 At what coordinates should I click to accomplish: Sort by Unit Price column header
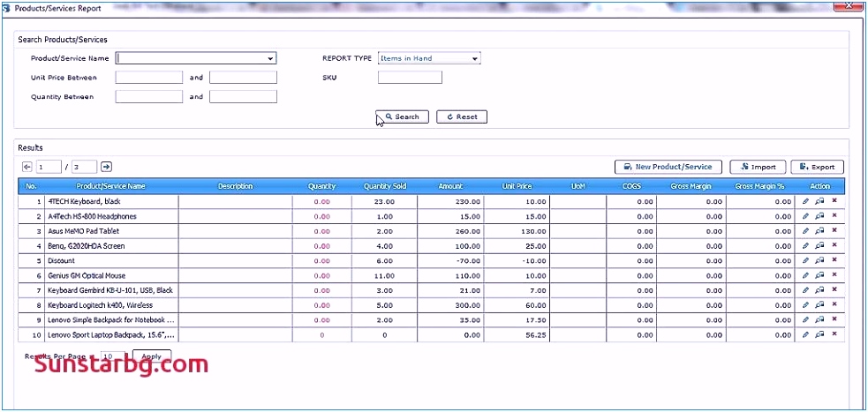(x=517, y=186)
